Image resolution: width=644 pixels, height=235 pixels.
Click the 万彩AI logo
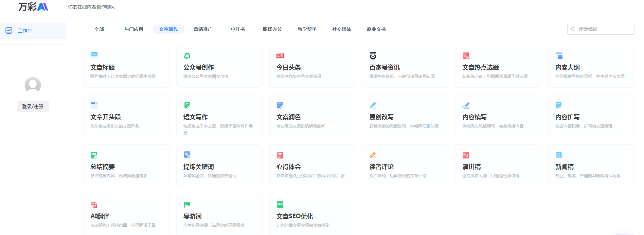[x=33, y=7]
